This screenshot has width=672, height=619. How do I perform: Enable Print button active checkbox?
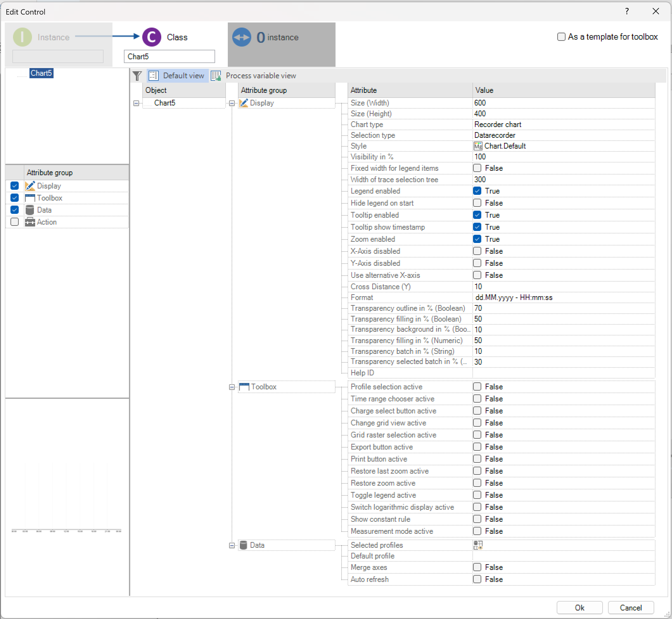[x=477, y=459]
